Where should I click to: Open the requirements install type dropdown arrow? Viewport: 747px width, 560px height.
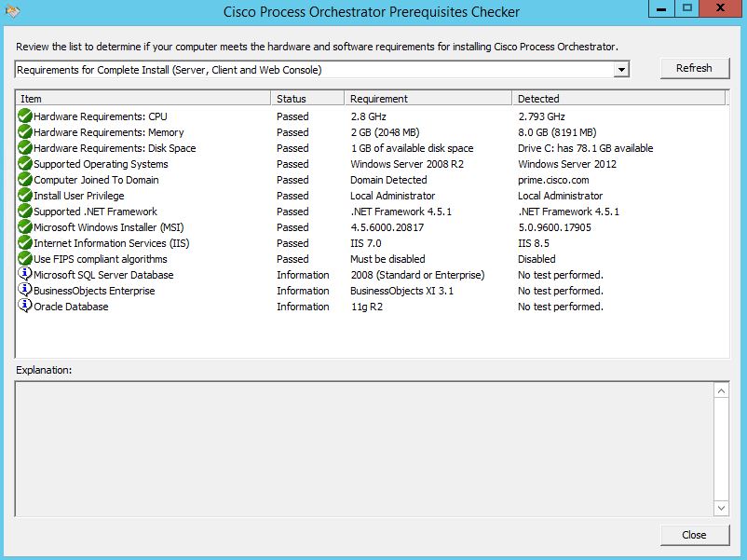[620, 70]
